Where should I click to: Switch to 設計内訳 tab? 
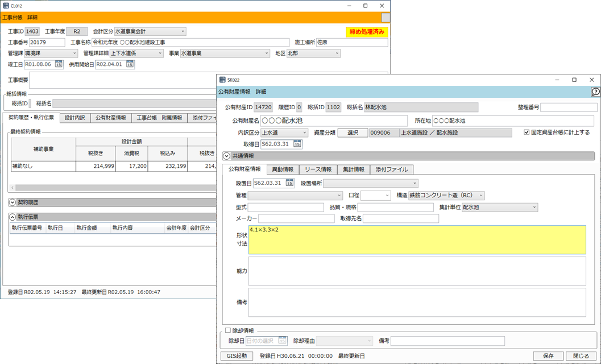[74, 118]
